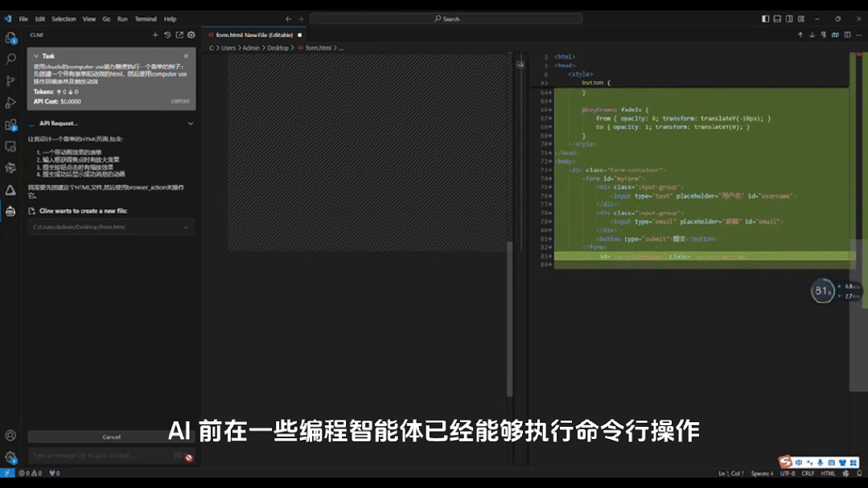Open Cline settings with the gear icon
Viewport: 868px width, 488px height.
coord(191,35)
